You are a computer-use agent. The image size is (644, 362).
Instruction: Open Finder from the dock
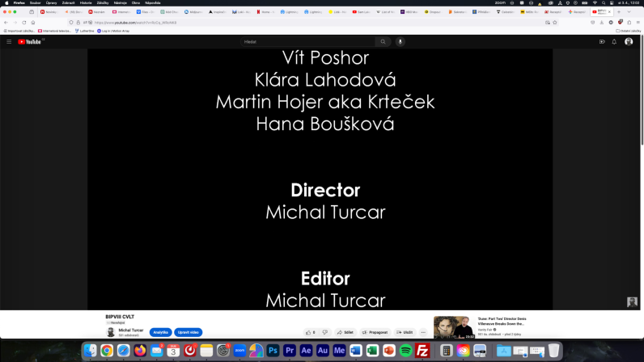90,351
